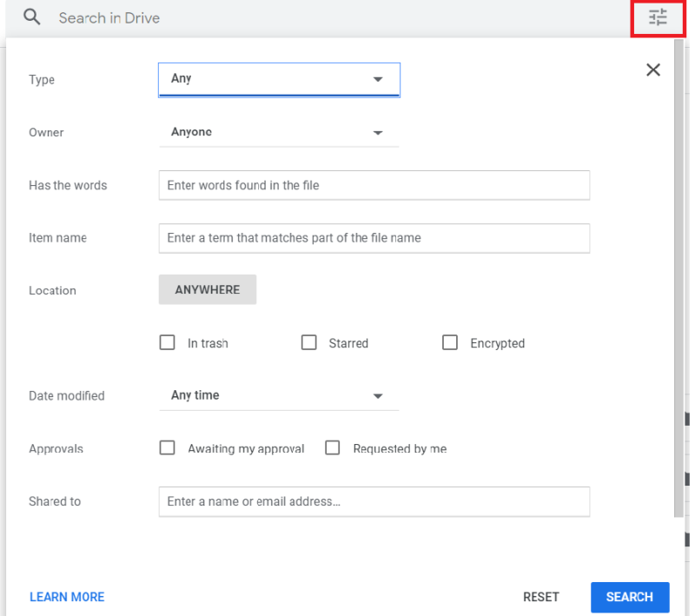
Task: Enable Requested by me approval filter
Action: tap(332, 447)
